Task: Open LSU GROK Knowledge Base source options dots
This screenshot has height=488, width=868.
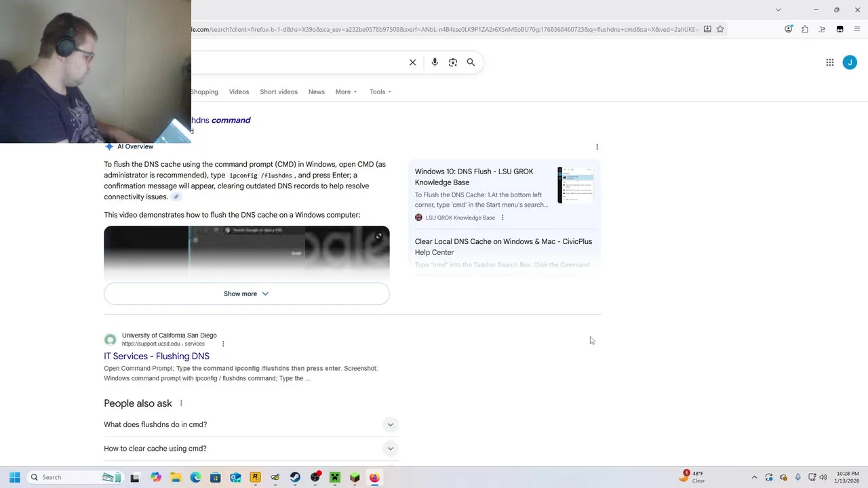Action: click(x=502, y=218)
